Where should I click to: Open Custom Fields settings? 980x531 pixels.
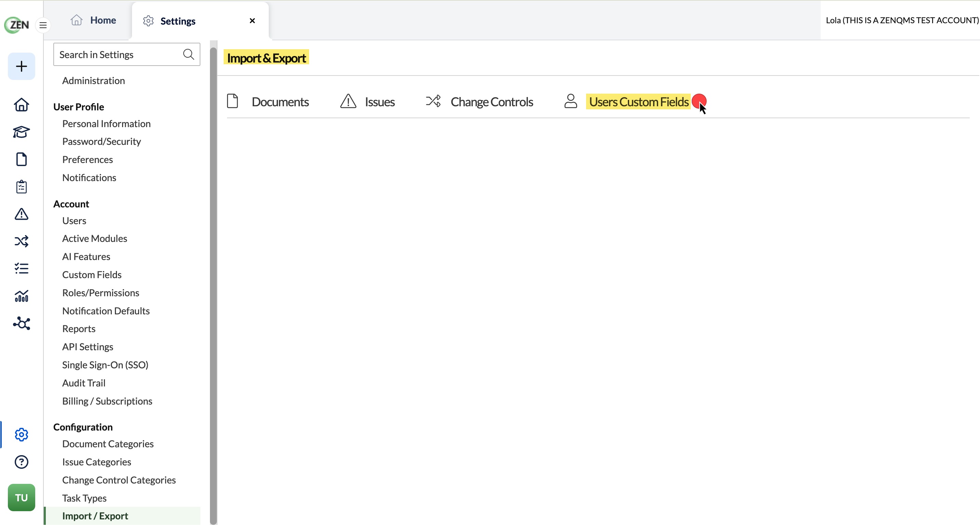tap(92, 275)
